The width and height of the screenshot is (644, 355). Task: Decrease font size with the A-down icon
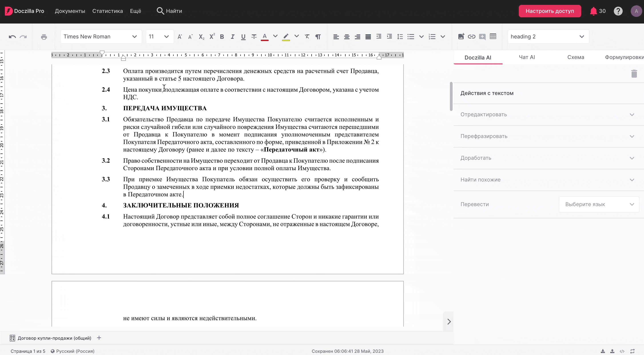click(191, 37)
